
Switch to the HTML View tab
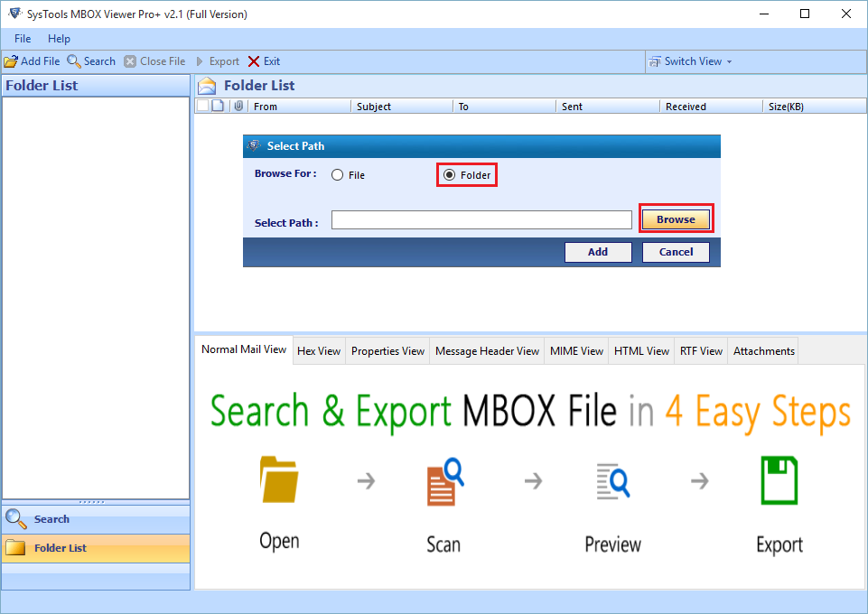coord(641,351)
